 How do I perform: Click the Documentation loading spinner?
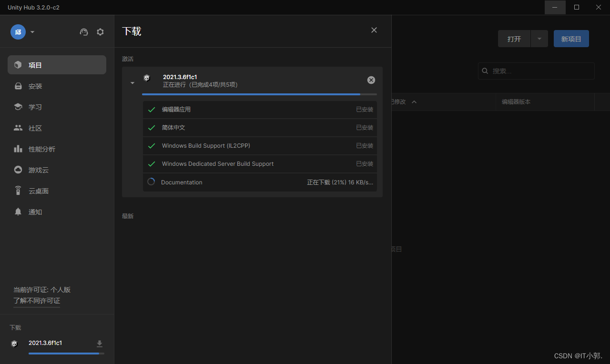[x=151, y=182]
